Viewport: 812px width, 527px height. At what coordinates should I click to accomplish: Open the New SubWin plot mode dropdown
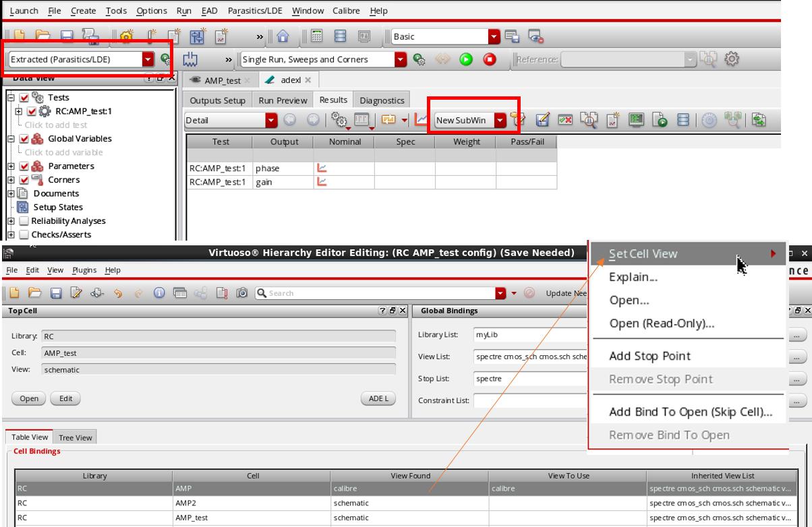click(x=500, y=121)
